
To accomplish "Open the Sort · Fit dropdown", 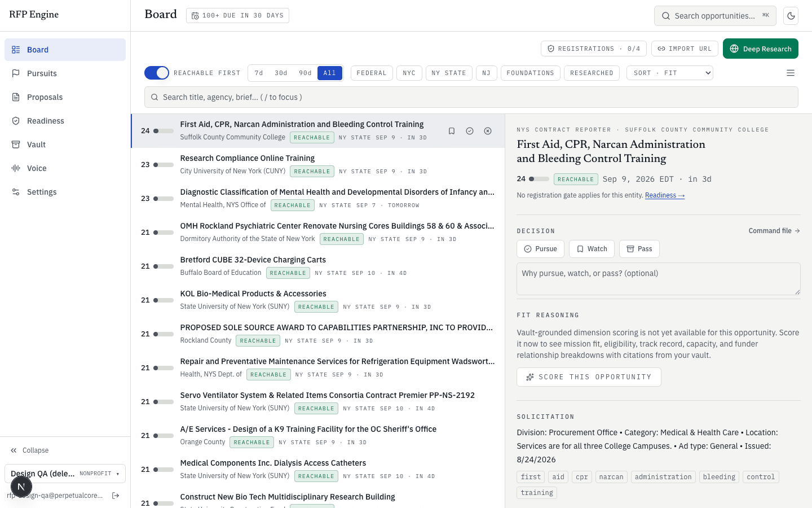I will (670, 73).
